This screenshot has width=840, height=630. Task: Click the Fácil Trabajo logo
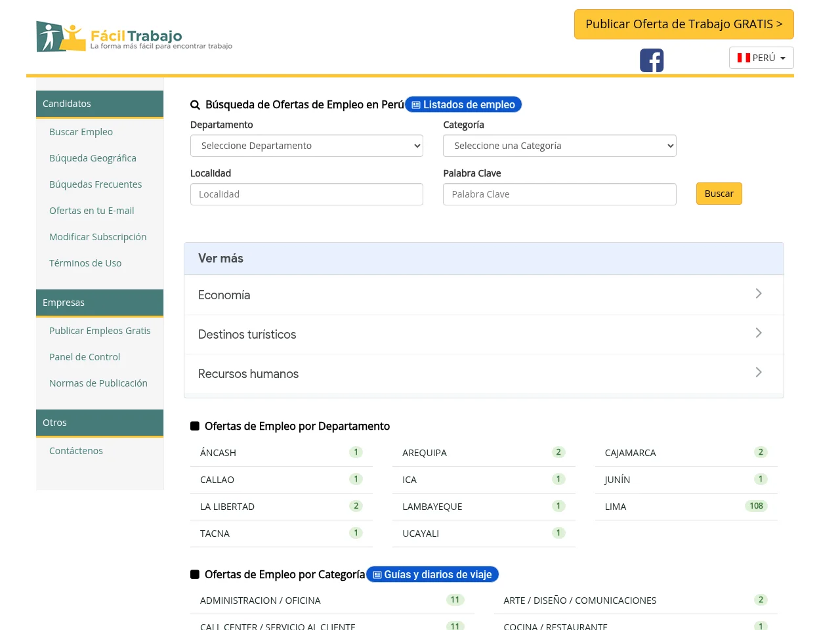pos(135,37)
